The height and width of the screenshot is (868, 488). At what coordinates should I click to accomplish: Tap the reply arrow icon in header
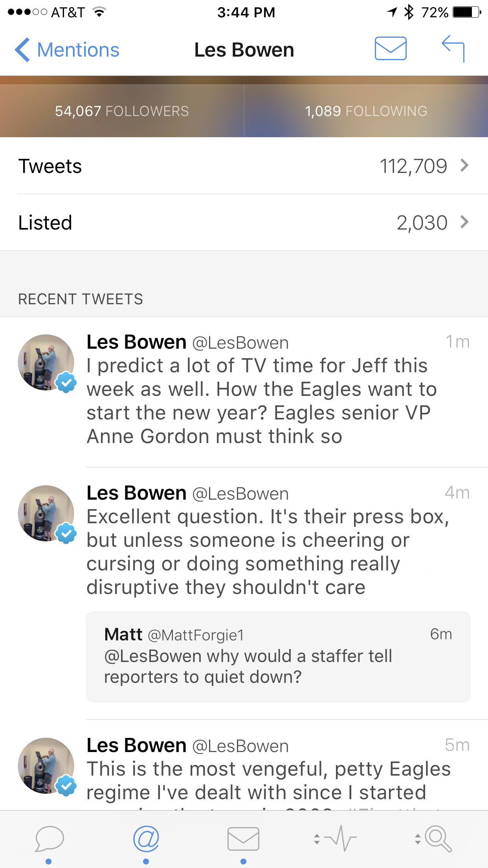point(453,48)
